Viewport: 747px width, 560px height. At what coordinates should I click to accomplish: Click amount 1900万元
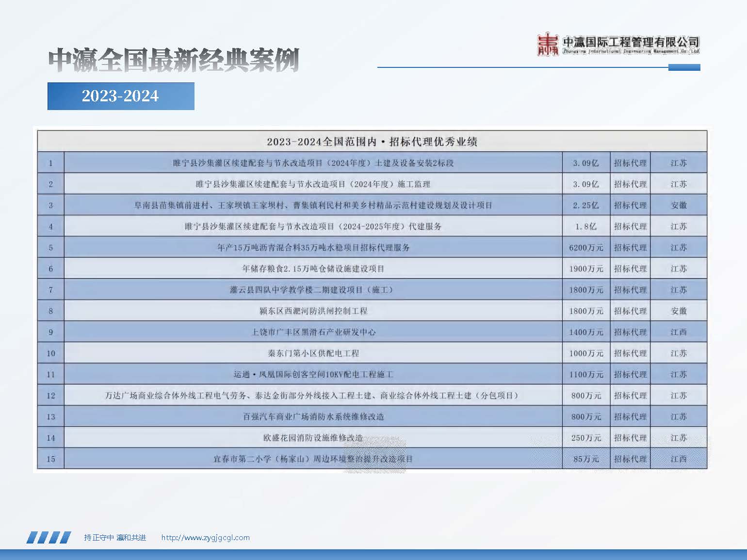pyautogui.click(x=586, y=269)
